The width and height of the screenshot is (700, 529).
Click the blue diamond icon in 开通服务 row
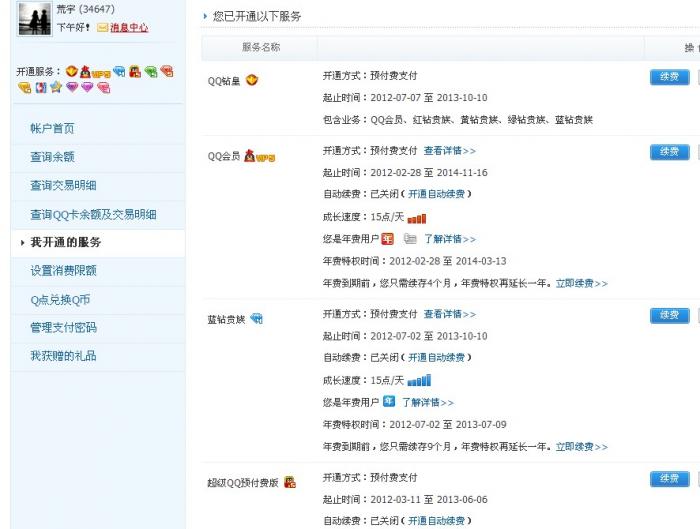(119, 71)
